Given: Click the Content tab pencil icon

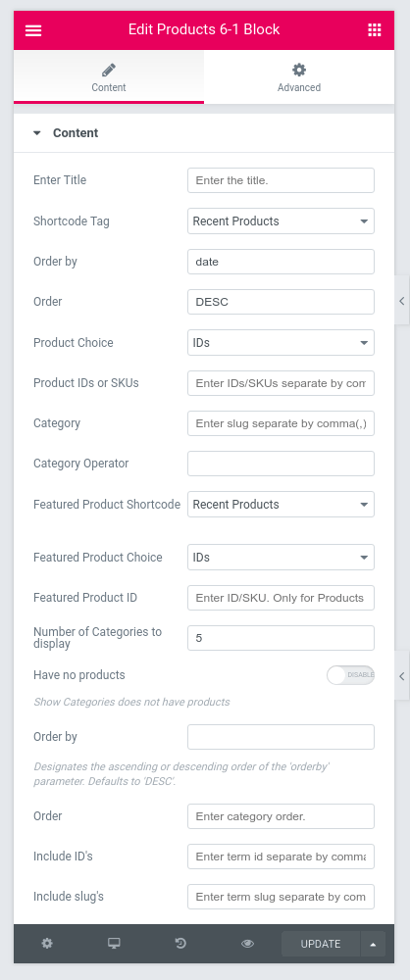Looking at the screenshot, I should tap(109, 70).
